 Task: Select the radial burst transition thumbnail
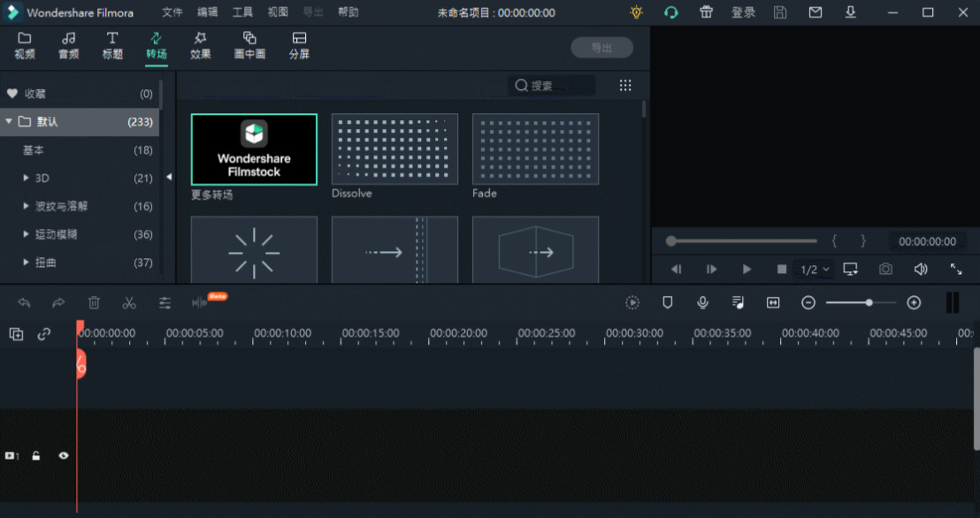(x=254, y=250)
